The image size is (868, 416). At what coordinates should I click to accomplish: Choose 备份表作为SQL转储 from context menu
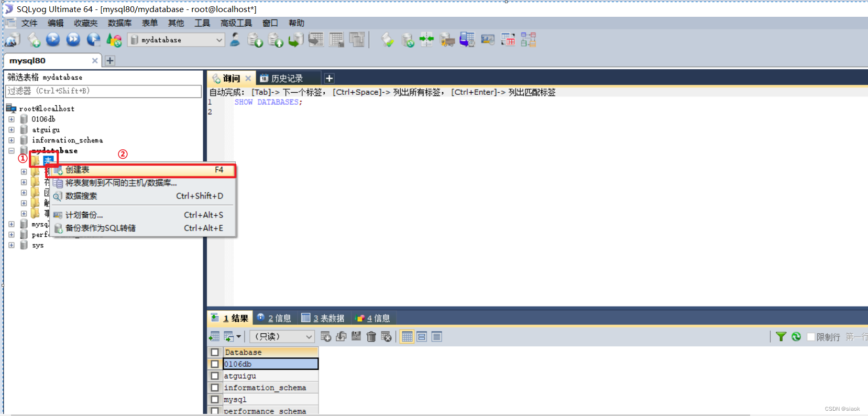[142, 228]
